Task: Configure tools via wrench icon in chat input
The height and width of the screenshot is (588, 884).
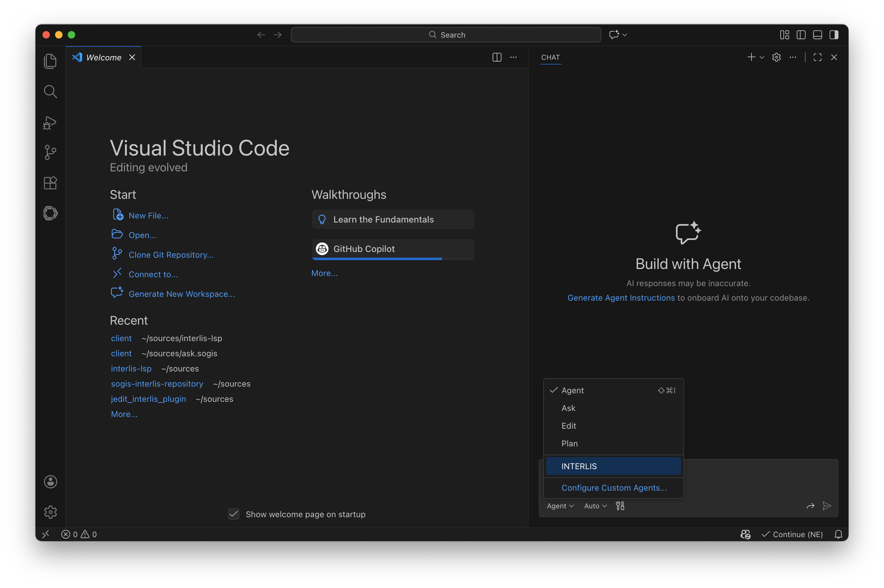Action: pos(620,506)
